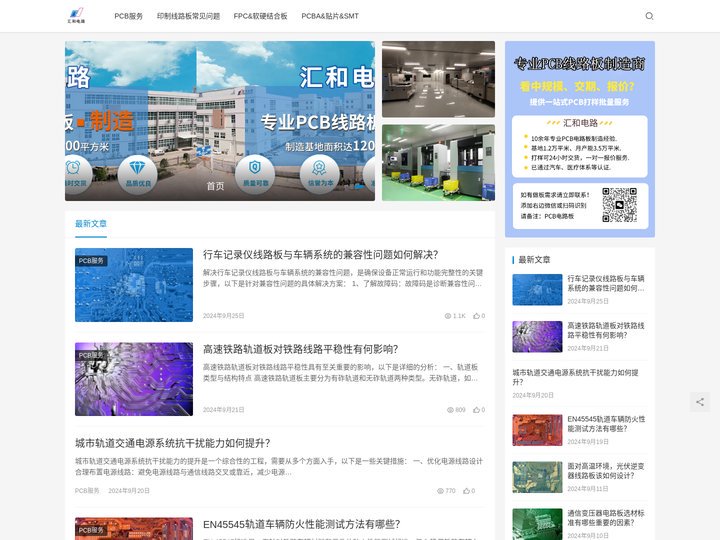Click sidebar thumbnail for 光伏逆变器线路板
Viewport: 720px width, 540px height.
point(537,477)
